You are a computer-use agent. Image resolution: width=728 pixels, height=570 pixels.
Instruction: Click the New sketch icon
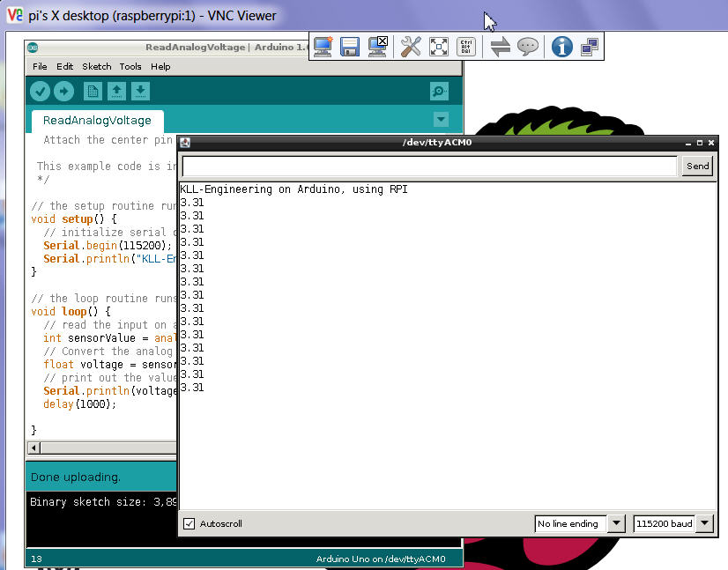point(93,92)
